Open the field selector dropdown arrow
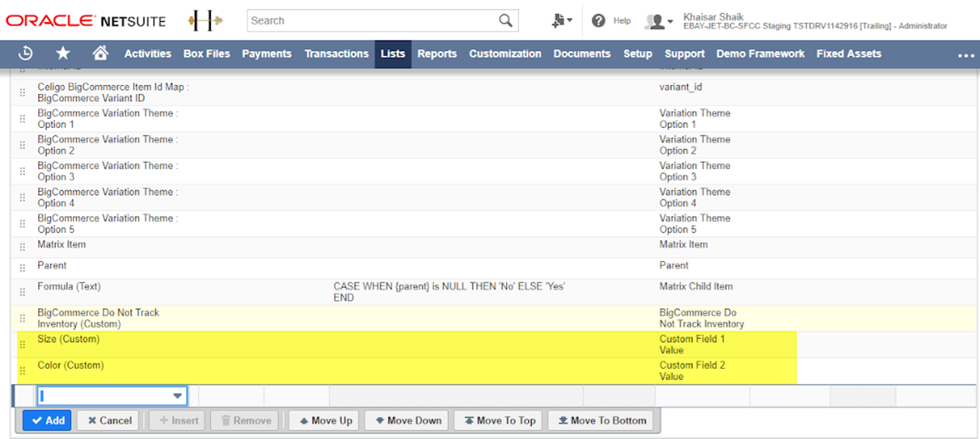The height and width of the screenshot is (439, 980). pyautogui.click(x=178, y=396)
